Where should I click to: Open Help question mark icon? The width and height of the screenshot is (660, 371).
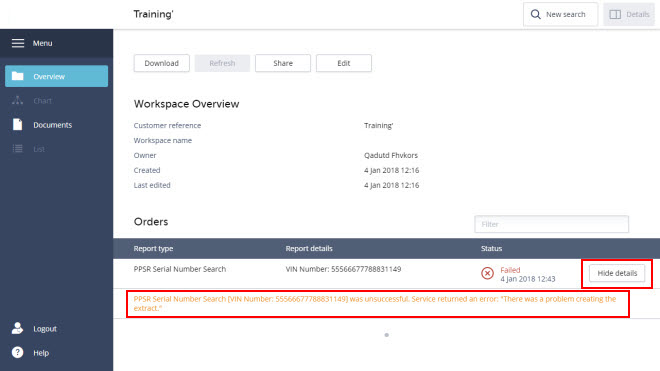tap(17, 352)
